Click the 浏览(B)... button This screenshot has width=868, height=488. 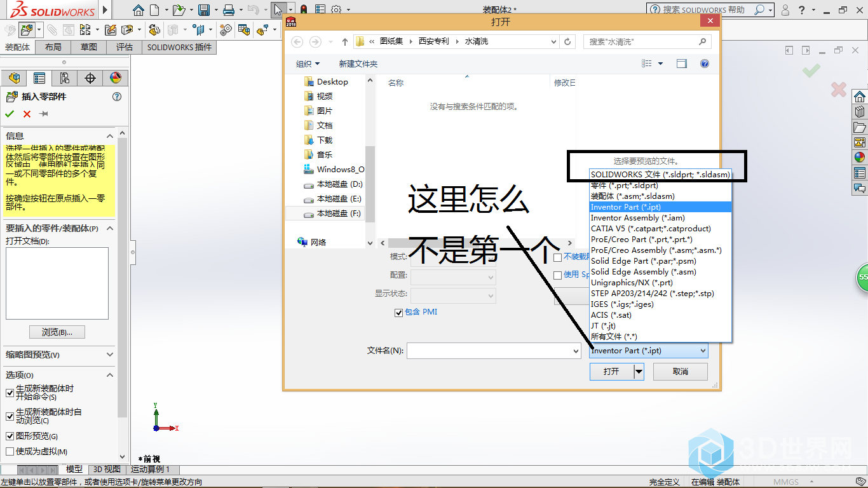(57, 332)
